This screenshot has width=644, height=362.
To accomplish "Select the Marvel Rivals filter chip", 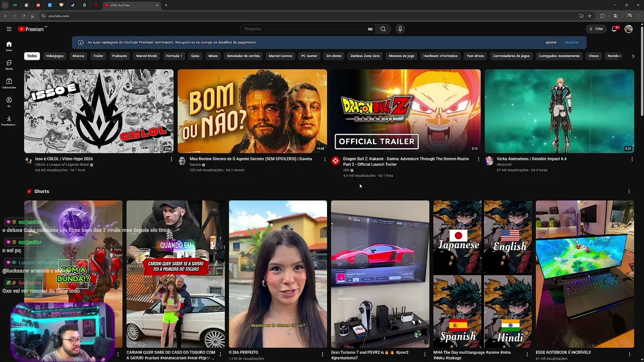I will click(146, 56).
